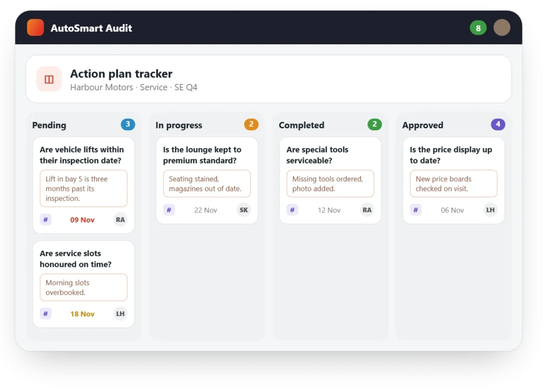Click the overdue date '09 Nov'
Viewport: 548px width, 392px height.
[82, 220]
